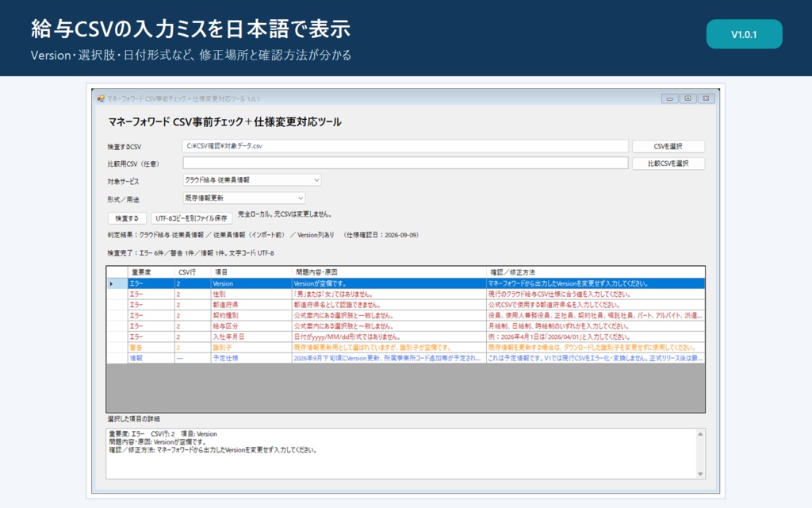812x508 pixels.
Task: Select the 都道府県 cell
Action: [251, 305]
